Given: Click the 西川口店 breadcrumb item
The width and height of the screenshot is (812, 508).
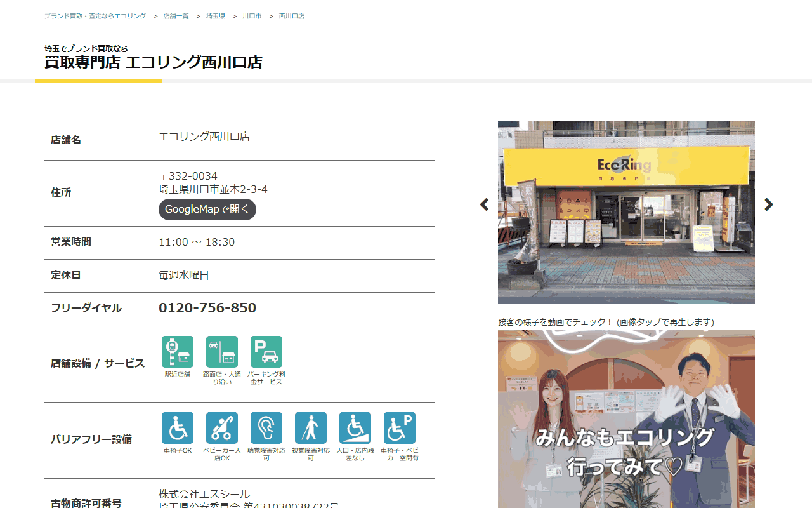Looking at the screenshot, I should (292, 16).
